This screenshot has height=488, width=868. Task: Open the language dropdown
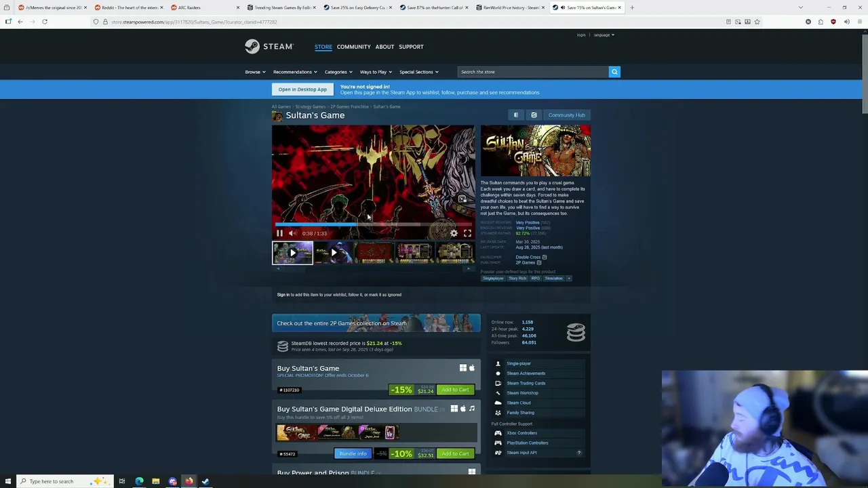coord(604,35)
